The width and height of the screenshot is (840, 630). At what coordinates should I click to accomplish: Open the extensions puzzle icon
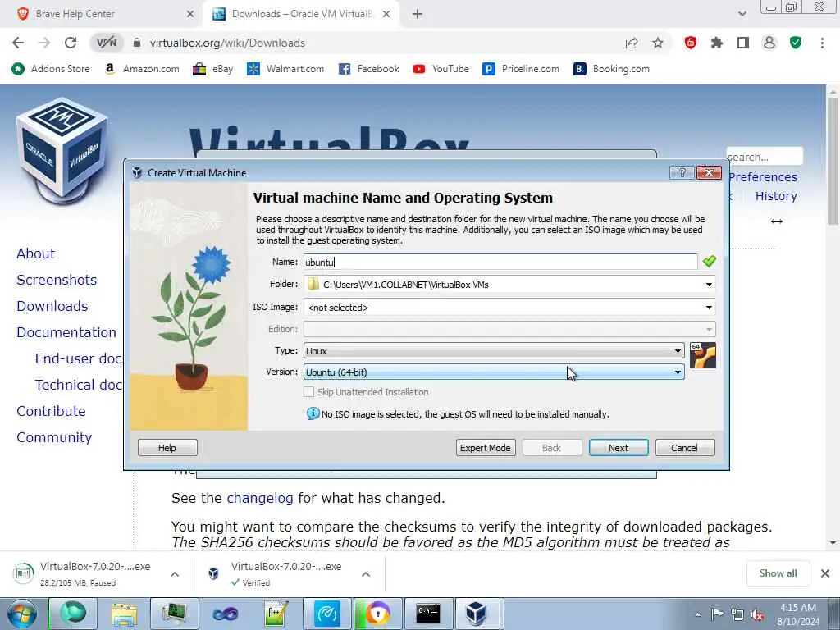[717, 43]
